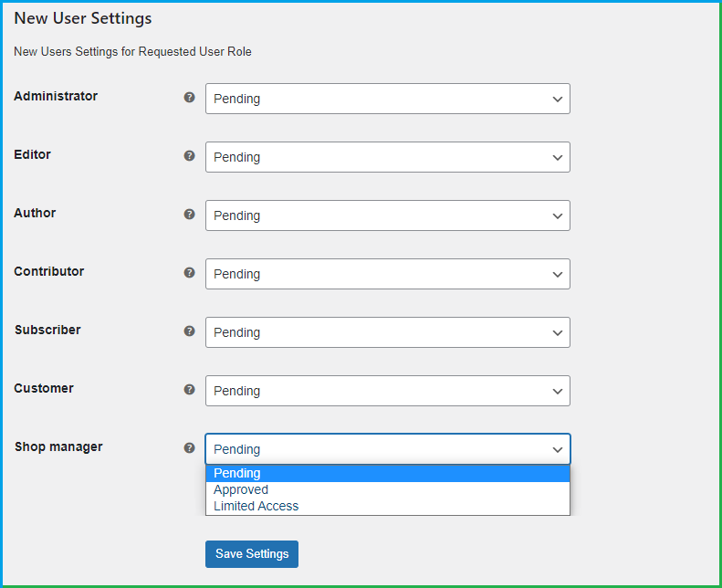Screen dimensions: 722x588
Task: Expand the Contributor dropdown
Action: 387,274
